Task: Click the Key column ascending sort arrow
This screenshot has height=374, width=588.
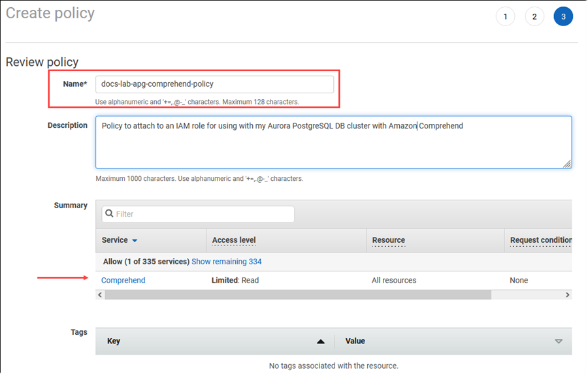Action: (320, 341)
